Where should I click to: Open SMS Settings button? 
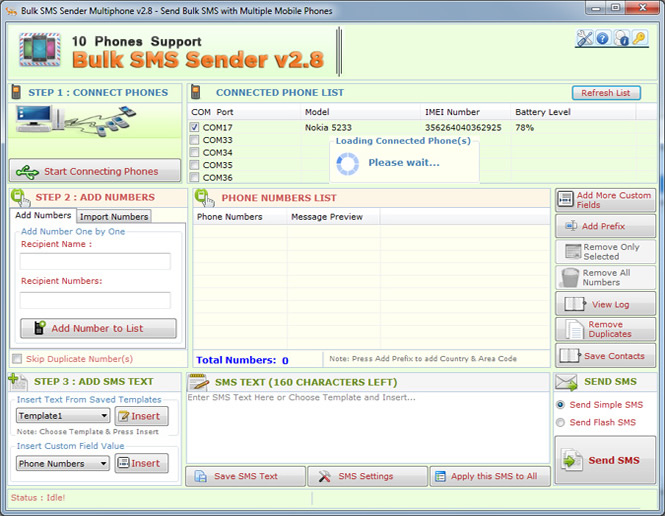[367, 476]
